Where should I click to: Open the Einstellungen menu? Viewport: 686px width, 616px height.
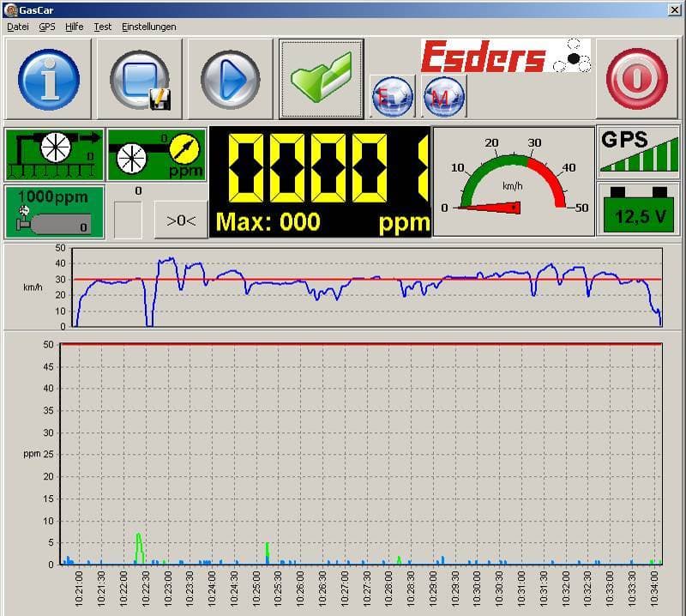coord(148,27)
